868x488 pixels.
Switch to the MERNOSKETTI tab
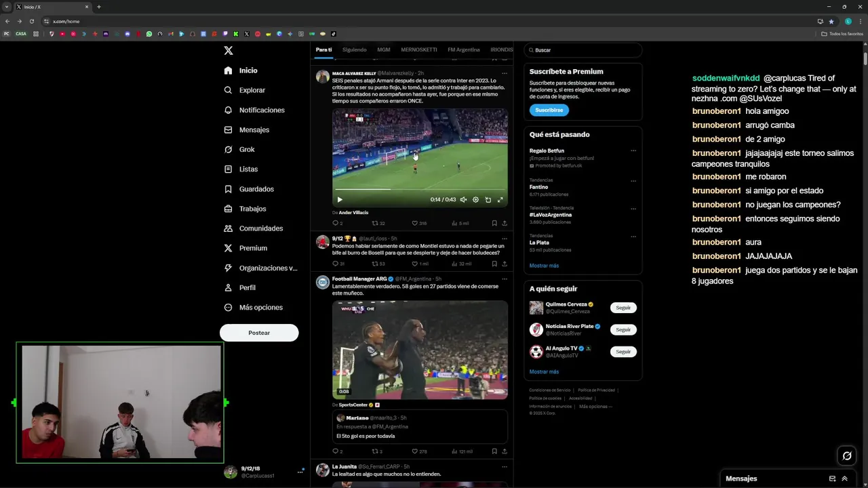tap(418, 49)
